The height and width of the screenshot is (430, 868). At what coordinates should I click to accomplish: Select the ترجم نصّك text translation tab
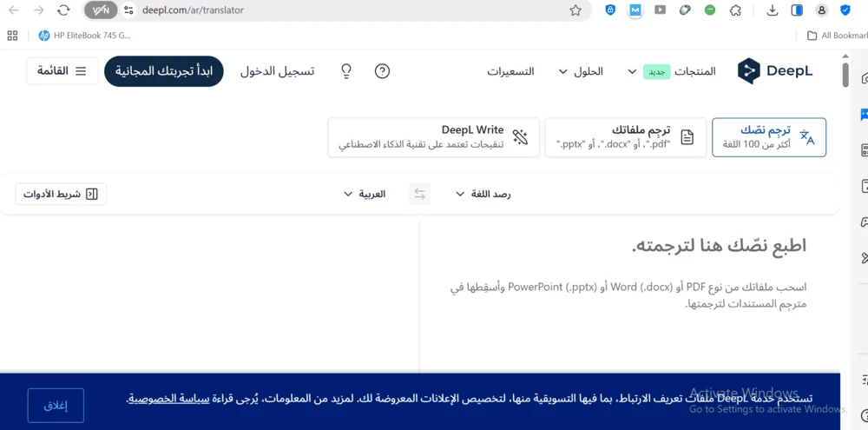point(769,137)
